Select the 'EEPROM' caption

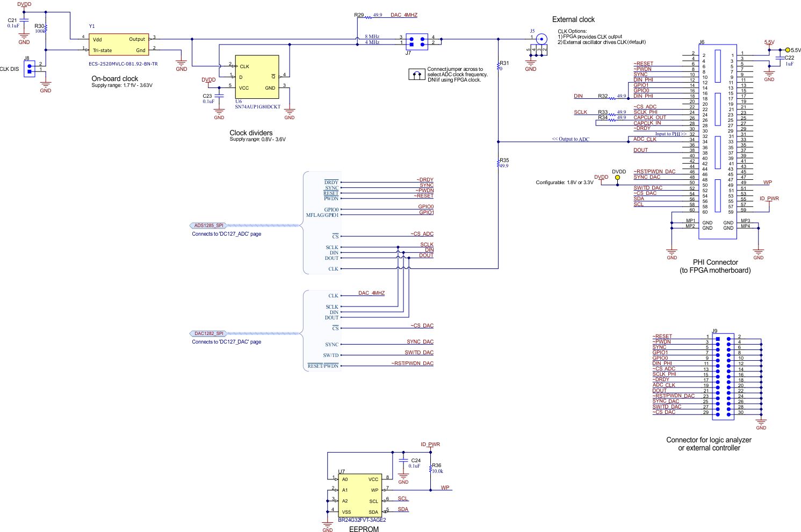[x=364, y=529]
